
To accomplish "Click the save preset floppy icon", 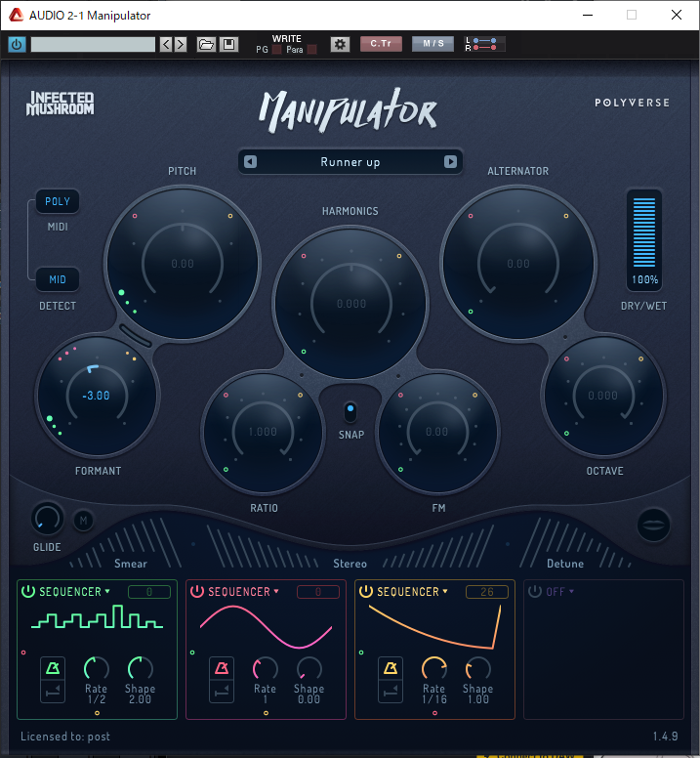I will 228,45.
